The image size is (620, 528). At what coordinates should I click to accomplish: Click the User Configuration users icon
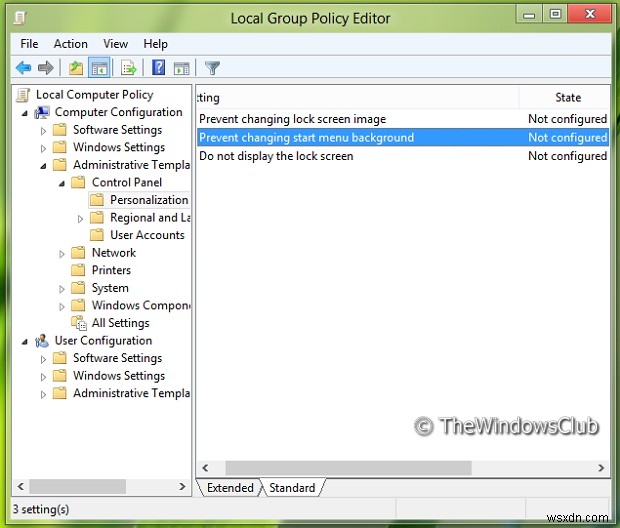point(42,341)
